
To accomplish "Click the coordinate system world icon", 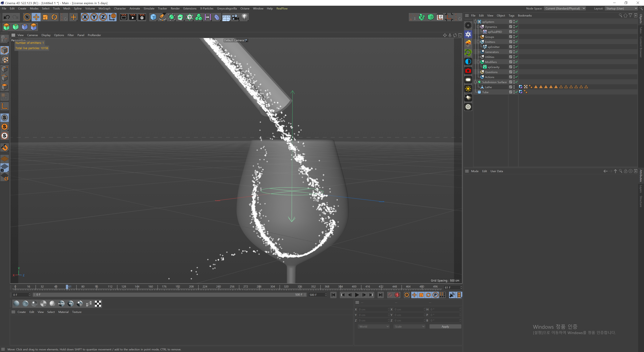I will 113,17.
